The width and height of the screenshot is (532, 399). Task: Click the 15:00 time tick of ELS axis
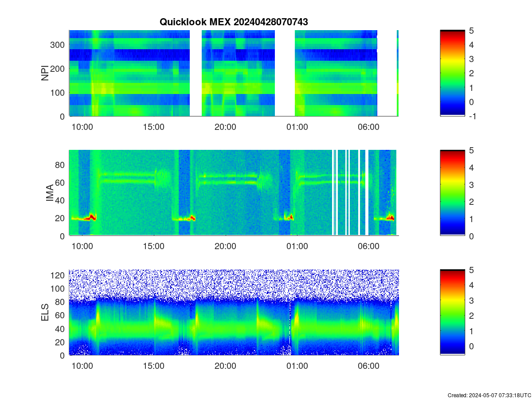pos(154,366)
